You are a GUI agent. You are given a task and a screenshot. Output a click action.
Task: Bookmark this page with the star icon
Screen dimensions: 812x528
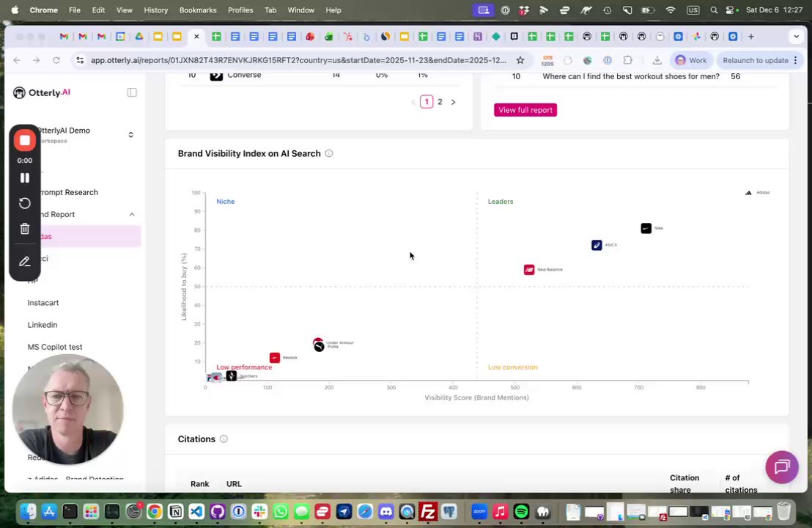(520, 60)
